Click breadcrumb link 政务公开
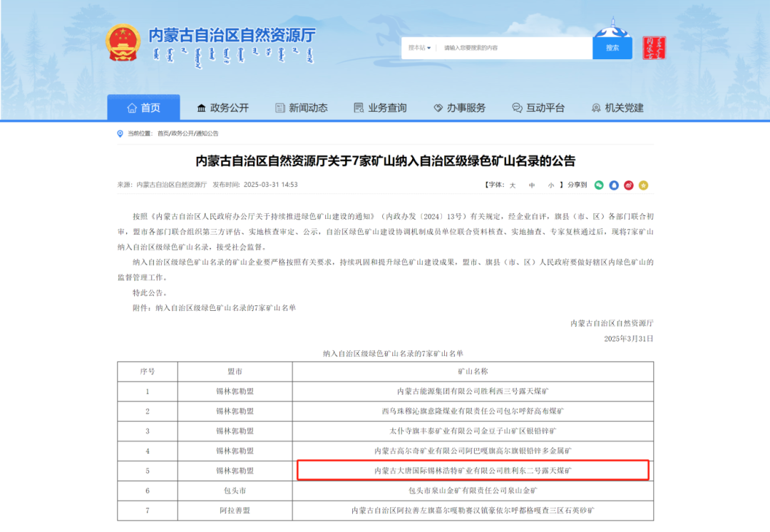 point(183,133)
